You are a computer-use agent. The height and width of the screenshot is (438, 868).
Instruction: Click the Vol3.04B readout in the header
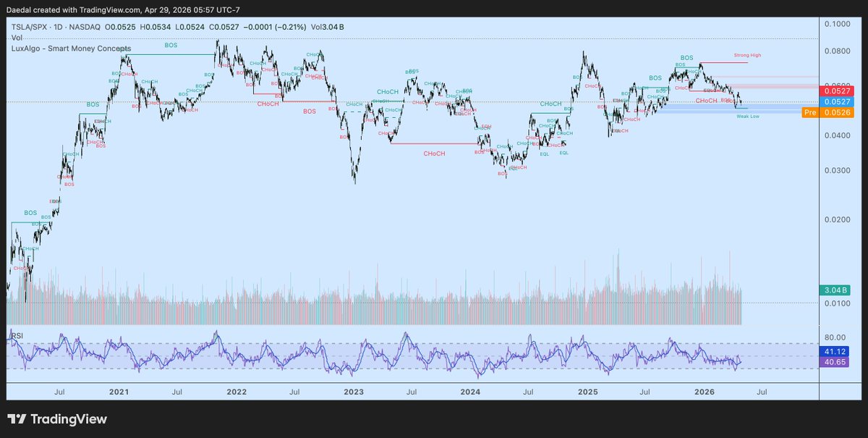point(327,28)
